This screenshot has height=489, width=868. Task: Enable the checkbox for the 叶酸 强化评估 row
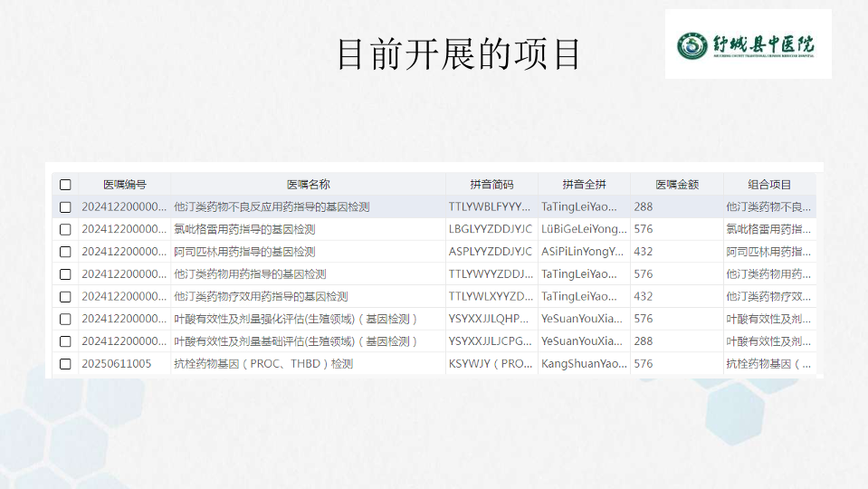tap(65, 319)
